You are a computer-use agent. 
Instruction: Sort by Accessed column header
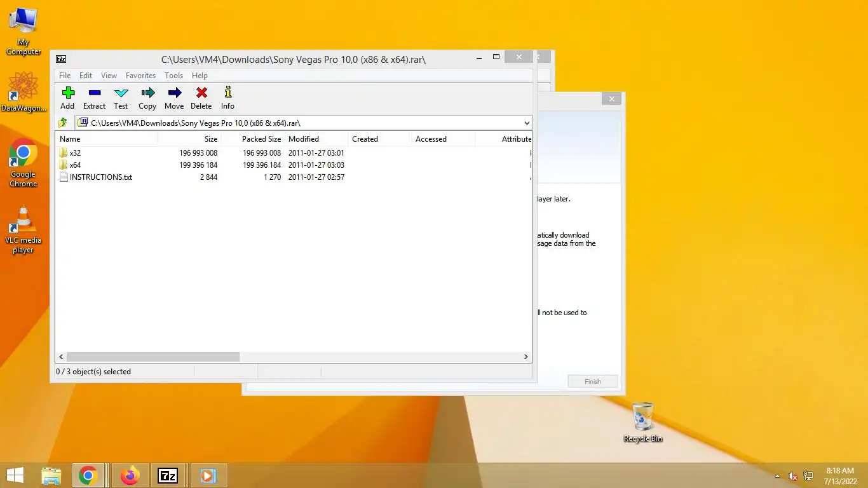tap(443, 139)
